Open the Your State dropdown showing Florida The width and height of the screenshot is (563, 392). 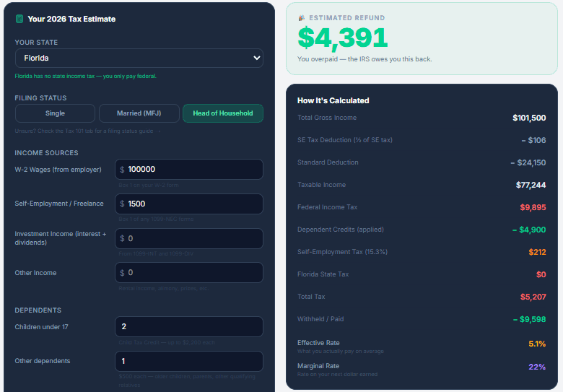(139, 58)
